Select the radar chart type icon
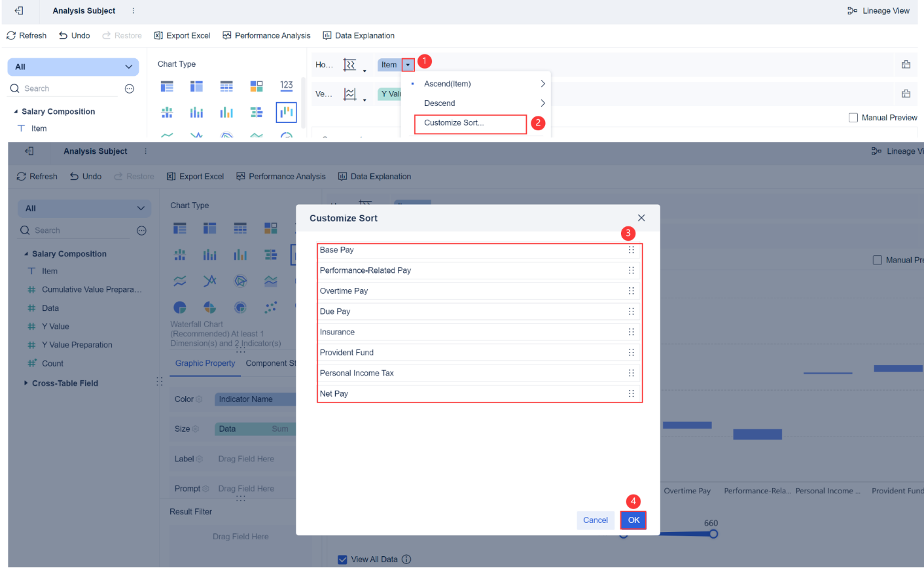The height and width of the screenshot is (568, 924). 240,281
